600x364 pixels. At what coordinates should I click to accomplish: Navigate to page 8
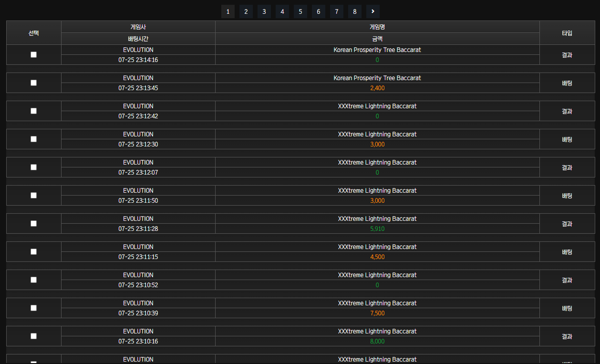click(x=355, y=11)
